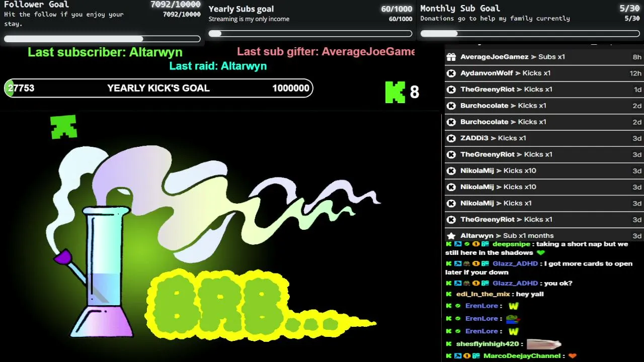Click the 'Last sub gifter' text
644x362 pixels.
pos(326,52)
